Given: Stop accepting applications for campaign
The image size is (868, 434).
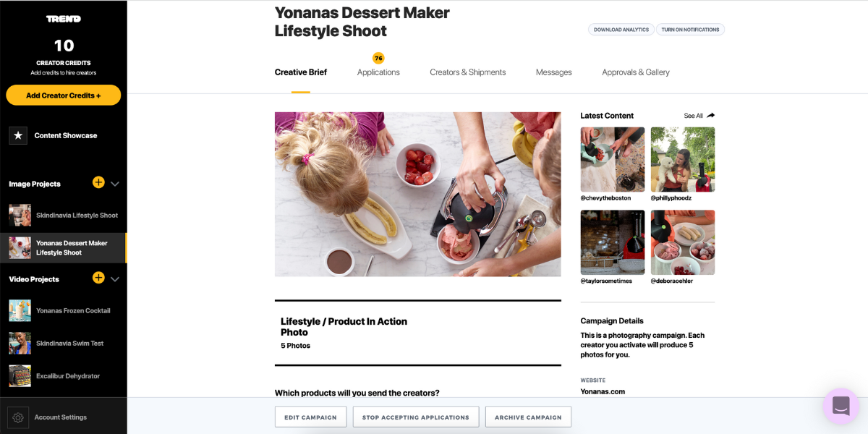Looking at the screenshot, I should pos(416,417).
